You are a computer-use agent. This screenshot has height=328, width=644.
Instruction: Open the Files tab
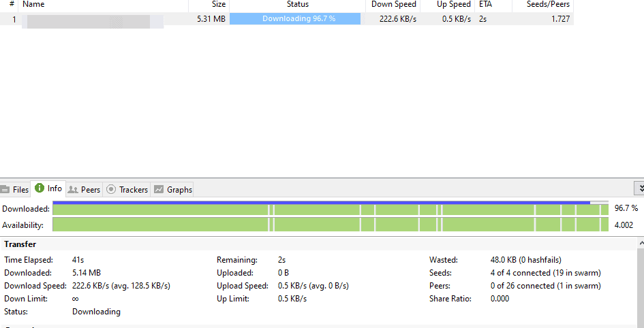[x=15, y=189]
